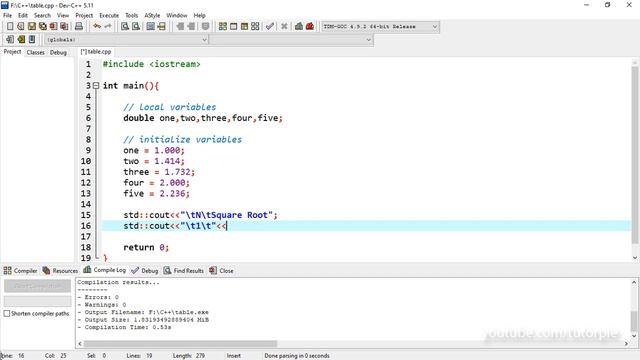This screenshot has width=640, height=360.
Task: Switch to the Classes sidebar tab
Action: click(x=36, y=52)
